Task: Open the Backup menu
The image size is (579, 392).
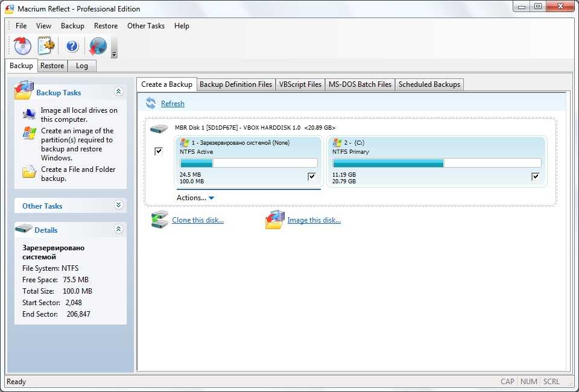Action: (72, 26)
